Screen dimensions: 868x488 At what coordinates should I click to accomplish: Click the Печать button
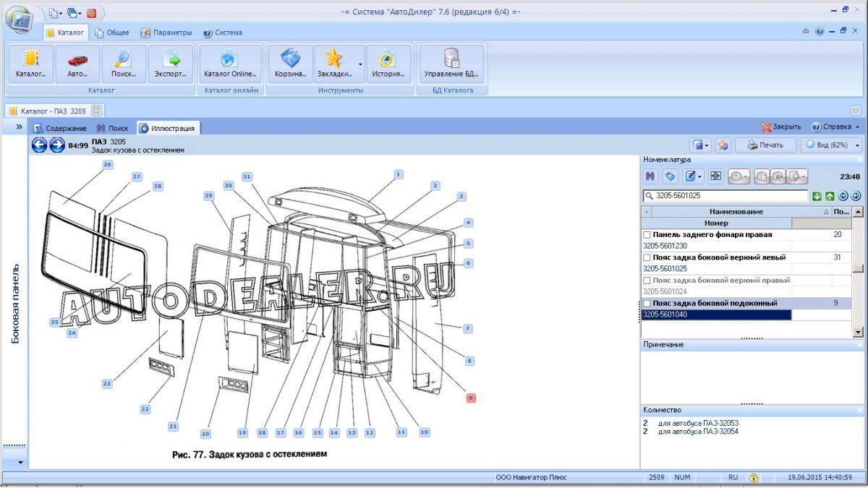(x=765, y=145)
